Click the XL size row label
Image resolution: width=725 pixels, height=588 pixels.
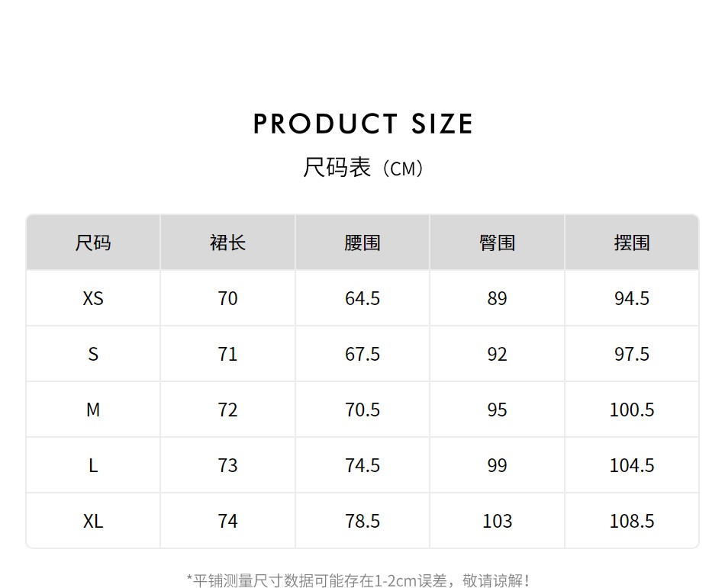(93, 521)
